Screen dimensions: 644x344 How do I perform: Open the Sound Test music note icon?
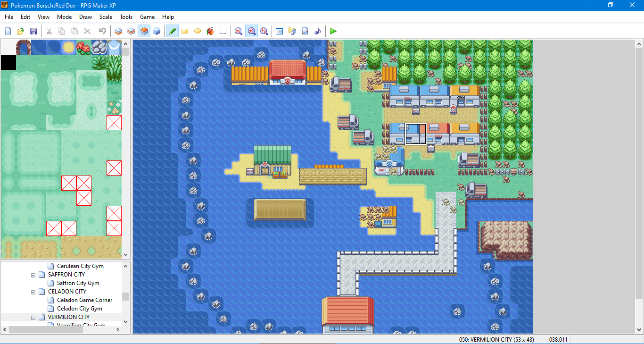tap(318, 31)
